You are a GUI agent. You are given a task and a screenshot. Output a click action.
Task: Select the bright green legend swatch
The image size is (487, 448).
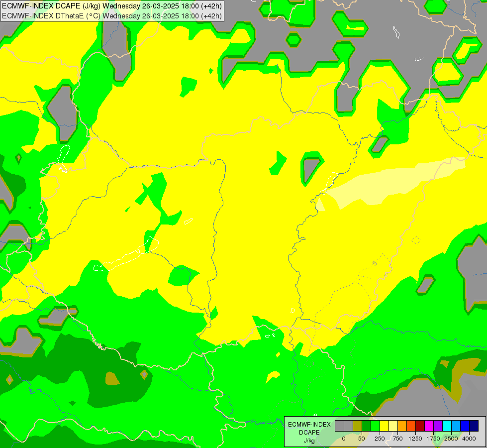tap(376, 426)
